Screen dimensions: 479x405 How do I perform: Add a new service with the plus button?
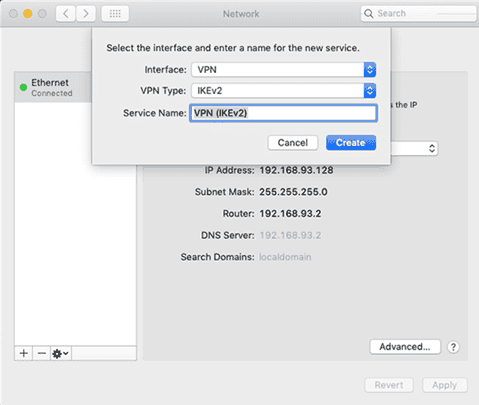point(24,353)
